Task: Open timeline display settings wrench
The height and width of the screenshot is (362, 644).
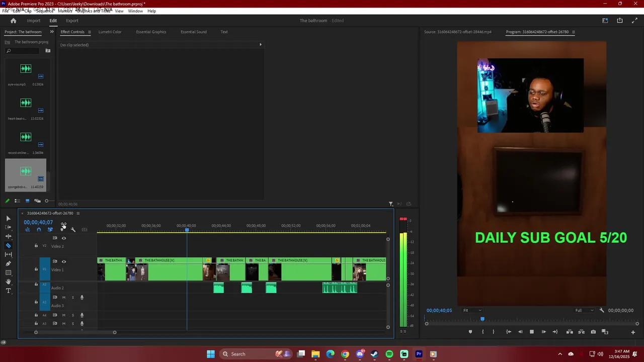Action: click(73, 230)
